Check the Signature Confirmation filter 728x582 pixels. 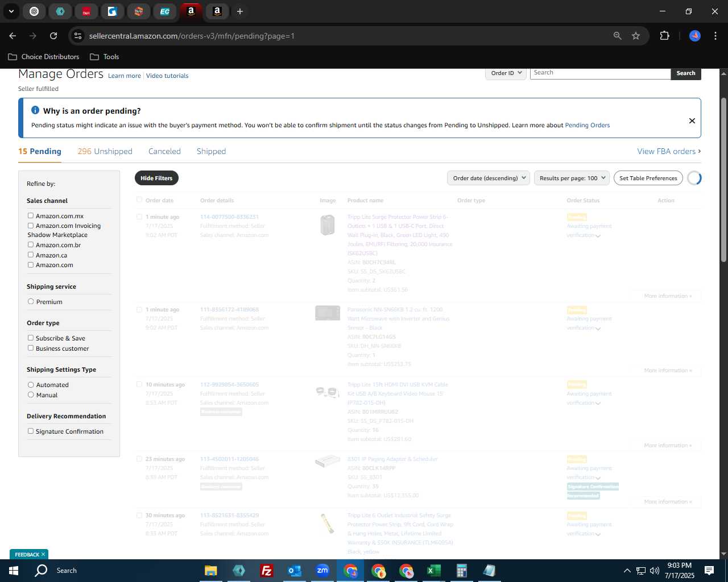point(31,431)
